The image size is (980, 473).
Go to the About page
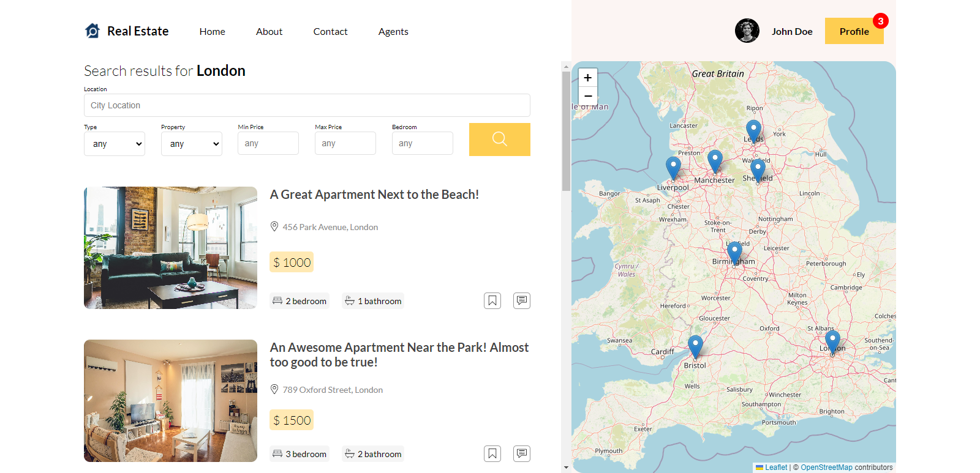click(269, 31)
